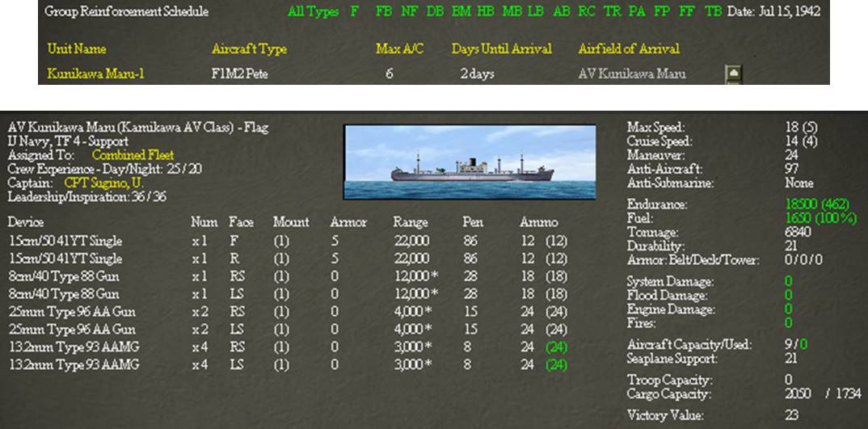Screen dimensions: 868x429
Task: Filter reinforcements by TR type
Action: [x=613, y=11]
